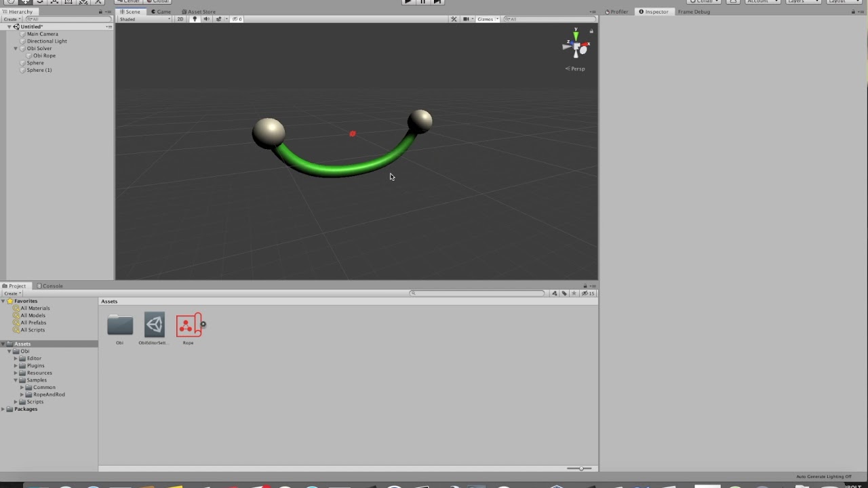868x488 pixels.
Task: Toggle 2D scene view mode
Action: (x=180, y=19)
